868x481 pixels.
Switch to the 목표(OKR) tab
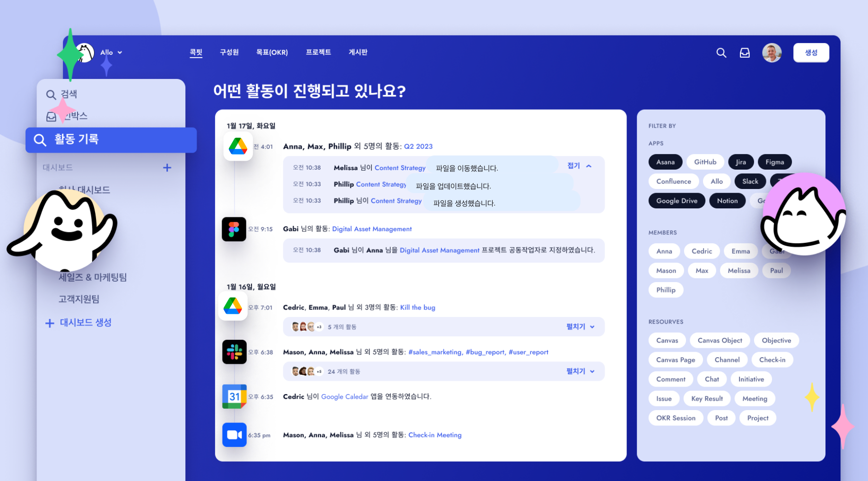(x=272, y=52)
